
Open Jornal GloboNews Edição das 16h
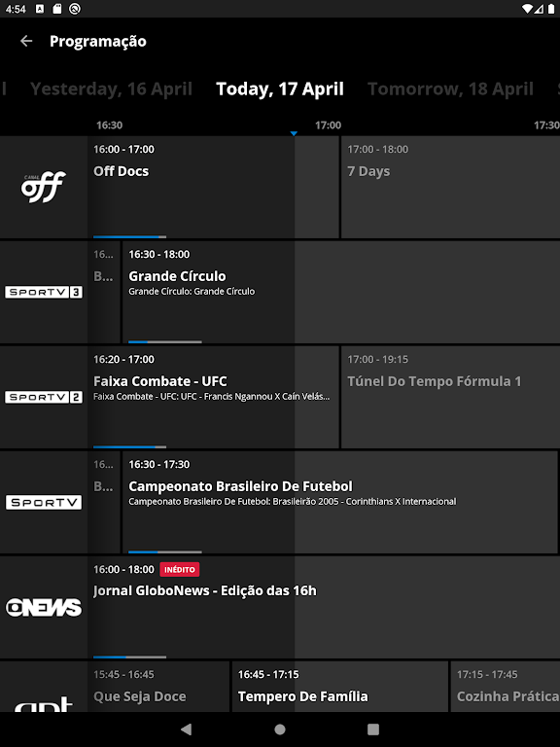(324, 607)
